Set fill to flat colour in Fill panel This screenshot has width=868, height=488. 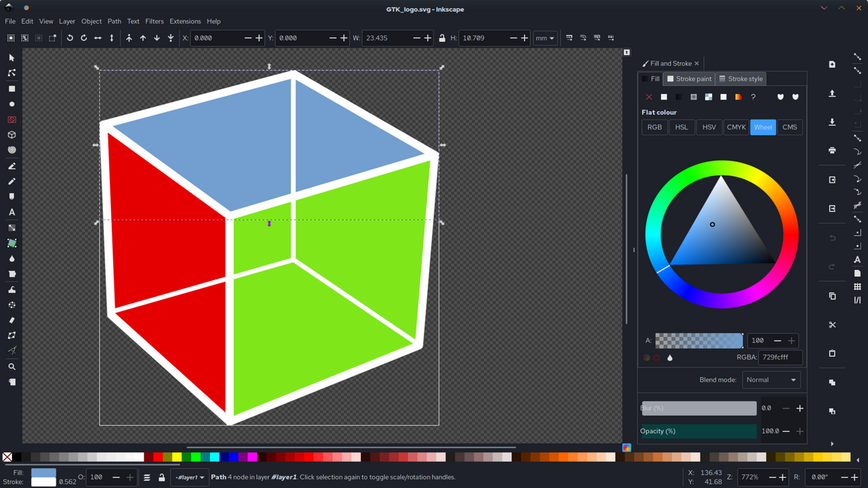coord(665,97)
